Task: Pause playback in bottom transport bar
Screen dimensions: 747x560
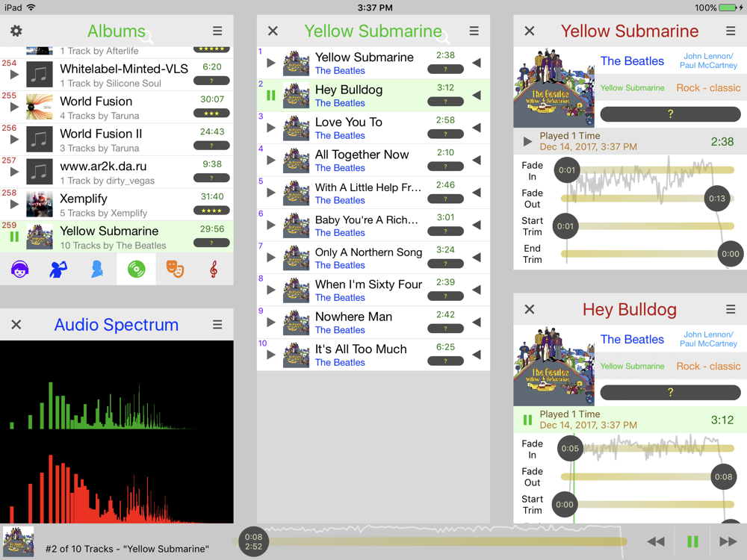Action: [x=692, y=541]
